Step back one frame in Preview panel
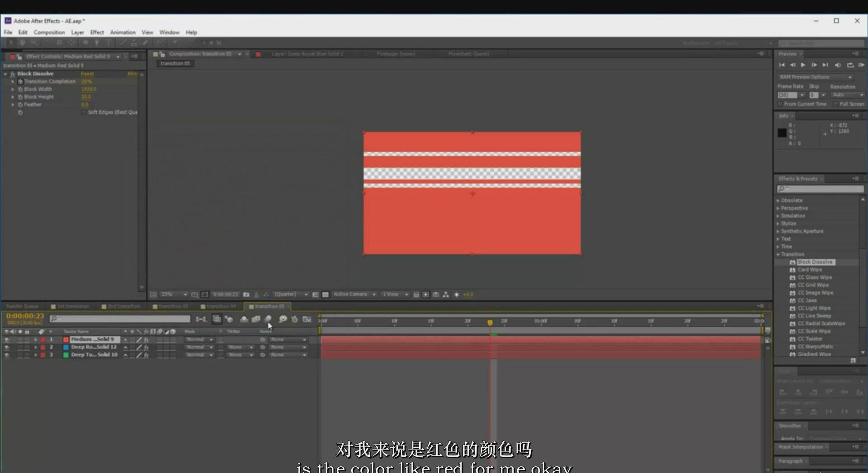The height and width of the screenshot is (473, 868). point(793,65)
